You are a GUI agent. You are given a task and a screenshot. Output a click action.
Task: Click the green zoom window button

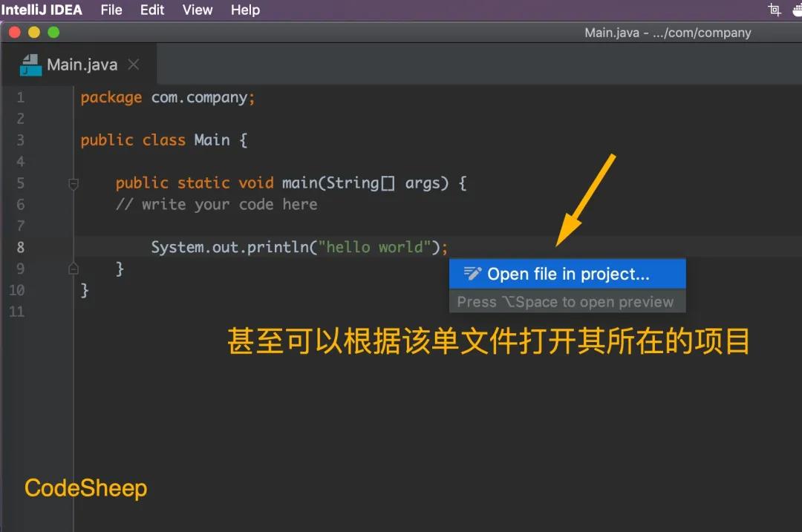53,33
